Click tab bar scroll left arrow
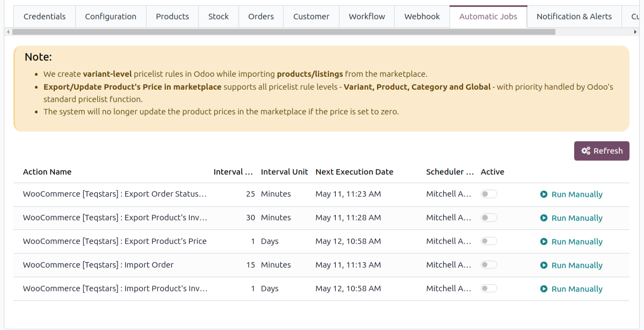Image resolution: width=644 pixels, height=330 pixels. pos(8,32)
